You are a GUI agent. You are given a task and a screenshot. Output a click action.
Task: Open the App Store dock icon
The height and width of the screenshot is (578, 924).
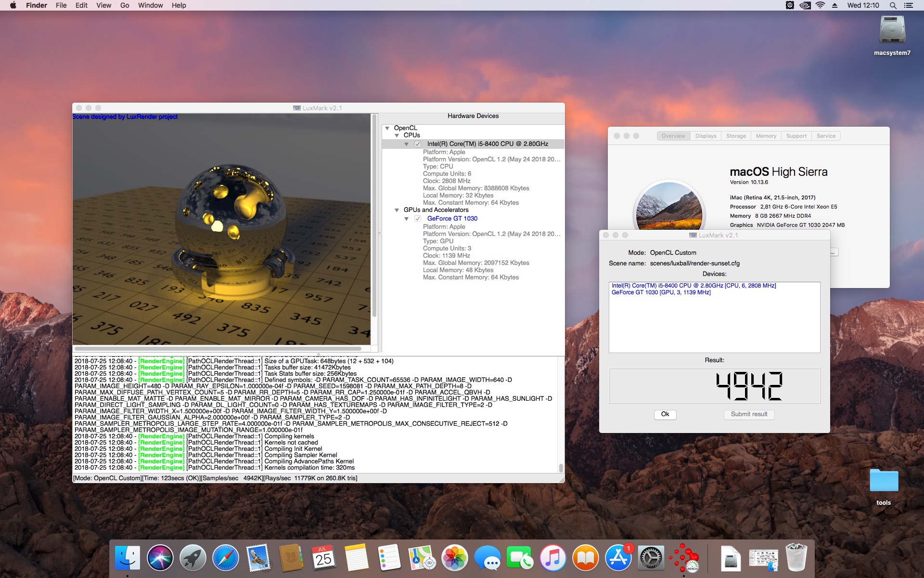pos(618,558)
